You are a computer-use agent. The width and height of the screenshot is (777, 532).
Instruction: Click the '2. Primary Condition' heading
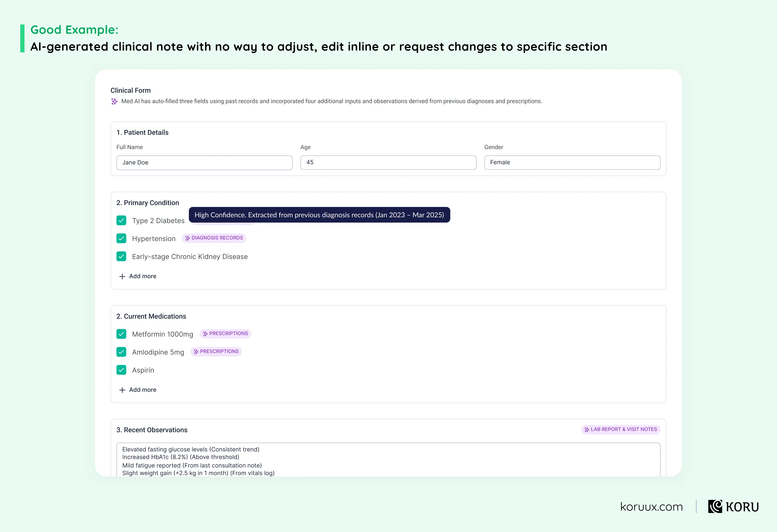coord(148,203)
